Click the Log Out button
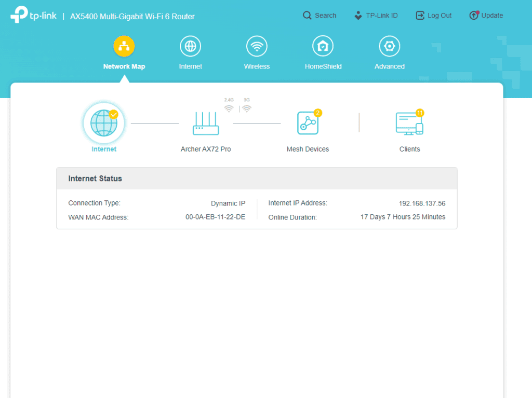Image resolution: width=532 pixels, height=398 pixels. tap(434, 16)
